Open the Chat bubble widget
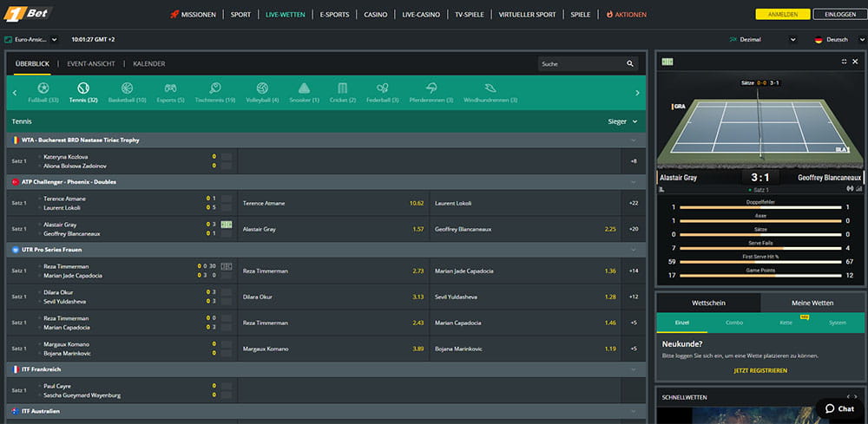 [x=838, y=409]
